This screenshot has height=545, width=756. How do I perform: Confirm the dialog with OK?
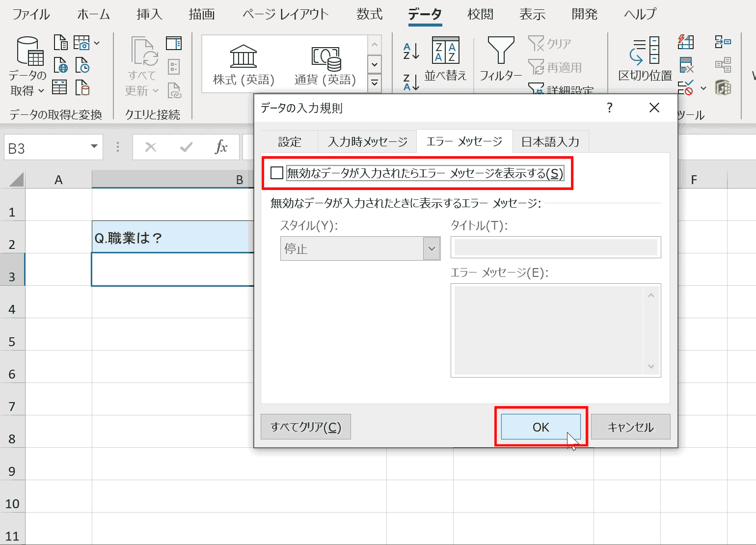pyautogui.click(x=541, y=427)
